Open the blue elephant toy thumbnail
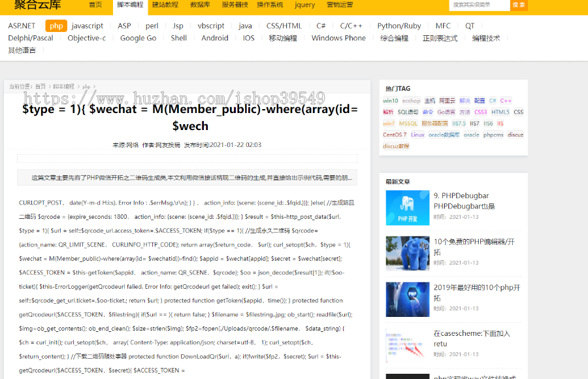 point(408,254)
